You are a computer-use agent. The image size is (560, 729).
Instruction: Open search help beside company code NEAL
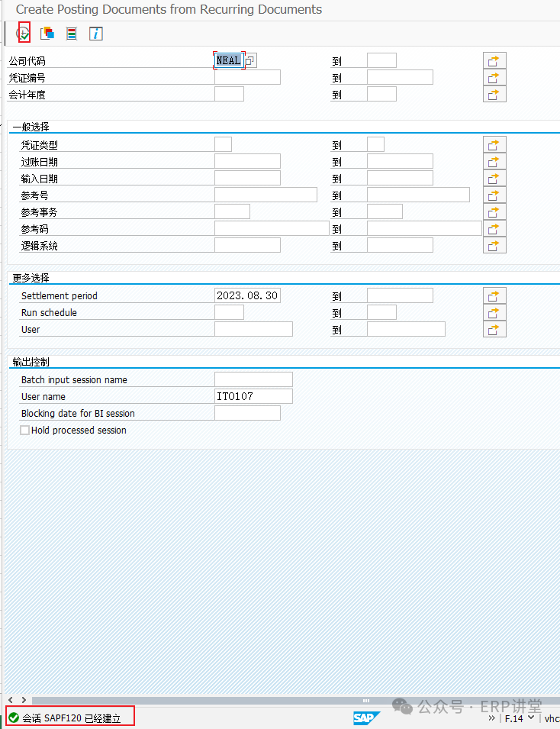point(250,60)
